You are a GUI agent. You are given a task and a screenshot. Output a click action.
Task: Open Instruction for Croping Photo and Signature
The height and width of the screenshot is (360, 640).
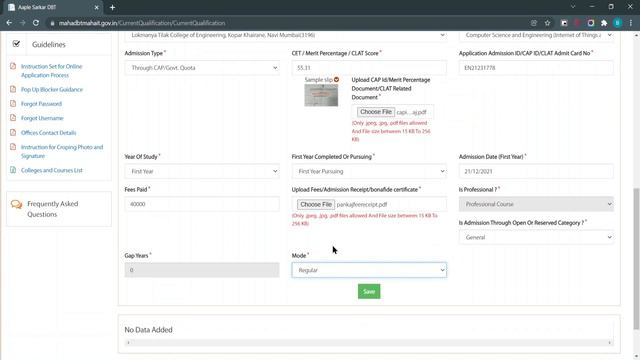click(x=62, y=151)
